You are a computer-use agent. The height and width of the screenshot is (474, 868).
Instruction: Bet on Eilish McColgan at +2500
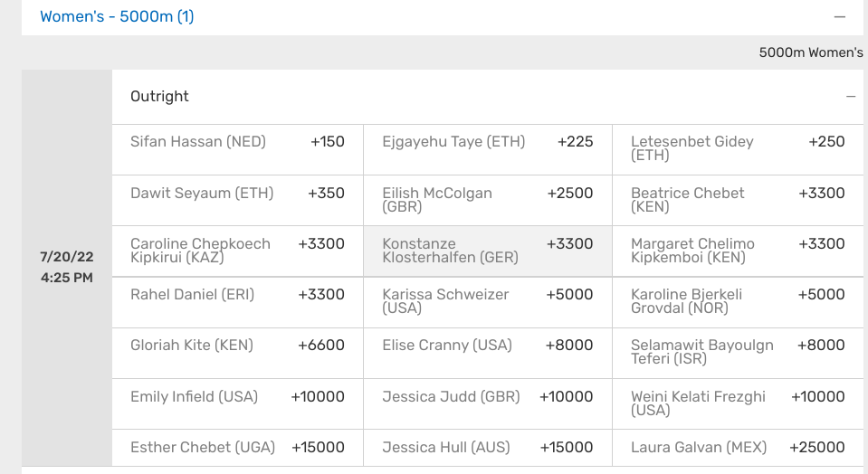point(488,200)
